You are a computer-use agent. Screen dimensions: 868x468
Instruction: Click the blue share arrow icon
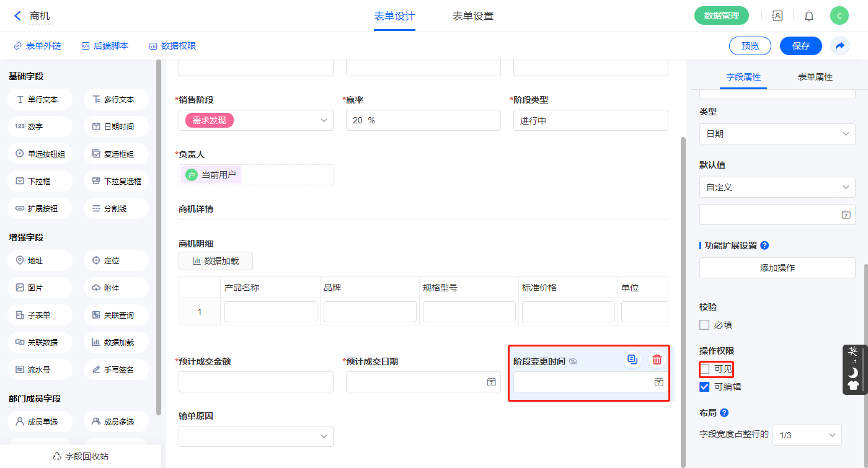pyautogui.click(x=840, y=46)
